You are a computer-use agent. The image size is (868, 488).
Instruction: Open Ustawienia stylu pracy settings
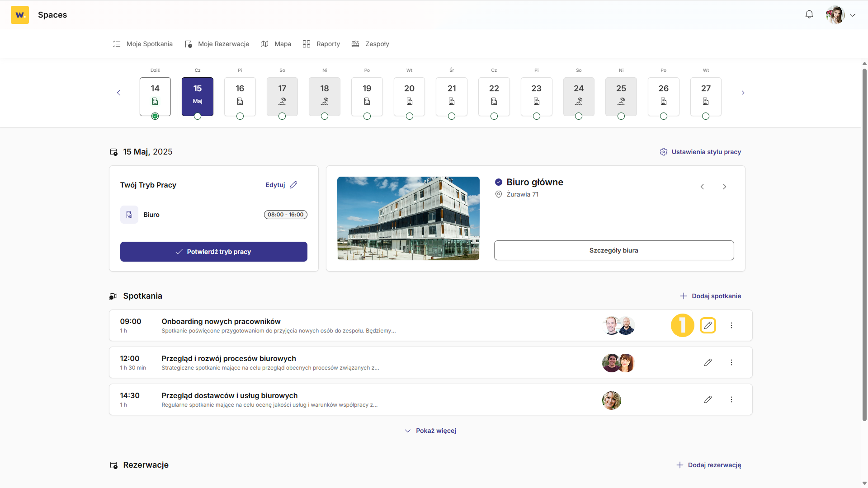click(700, 152)
